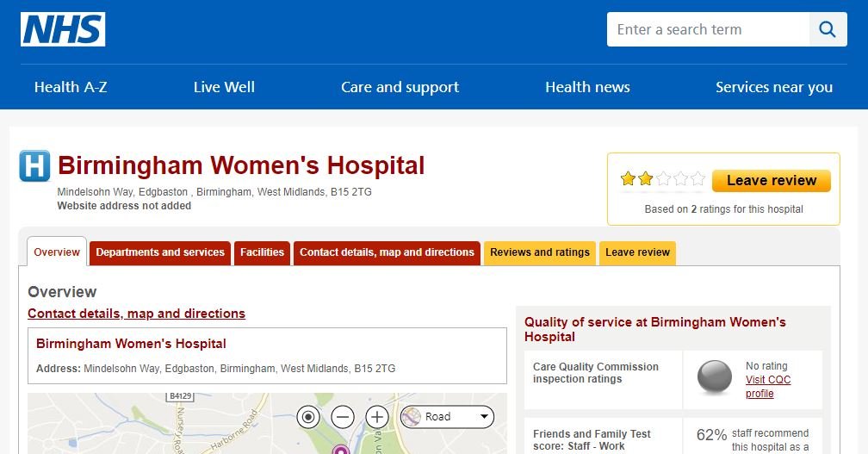Image resolution: width=868 pixels, height=454 pixels.
Task: Zoom out the map with minus icon
Action: click(x=343, y=417)
